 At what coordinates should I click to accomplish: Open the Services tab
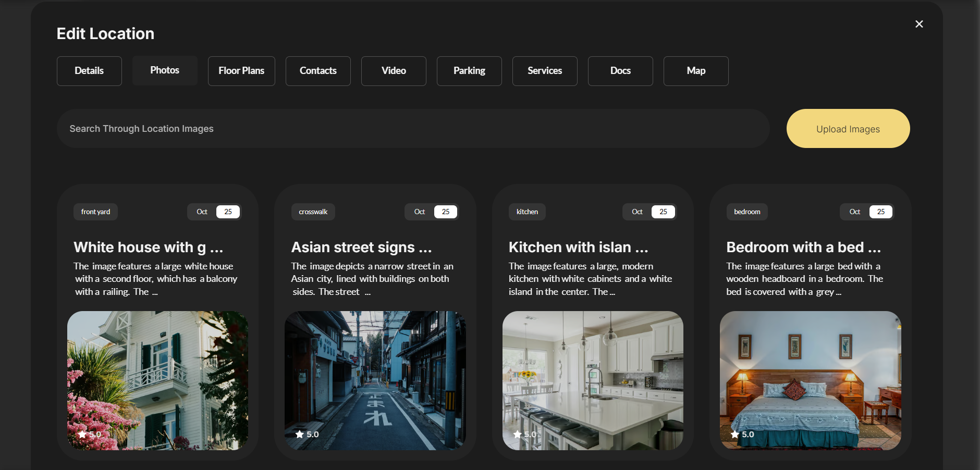(545, 71)
